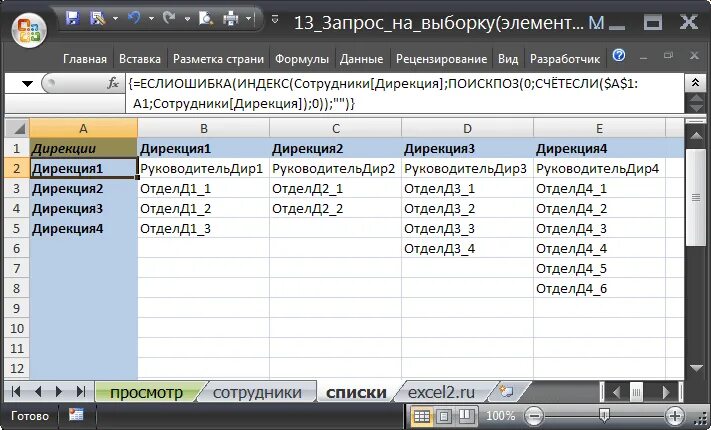711x430 pixels.
Task: Open the Данные ribbon tab
Action: coord(361,59)
